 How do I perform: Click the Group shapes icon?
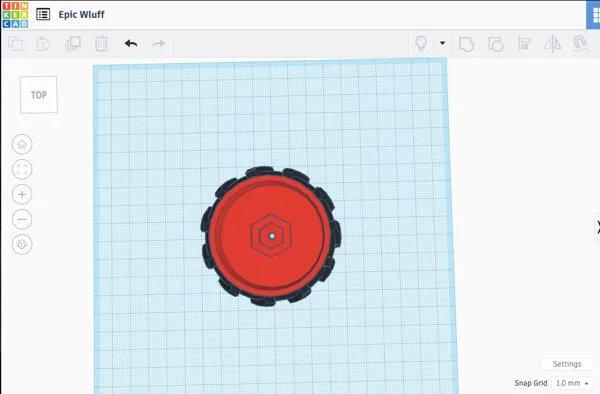pyautogui.click(x=466, y=44)
